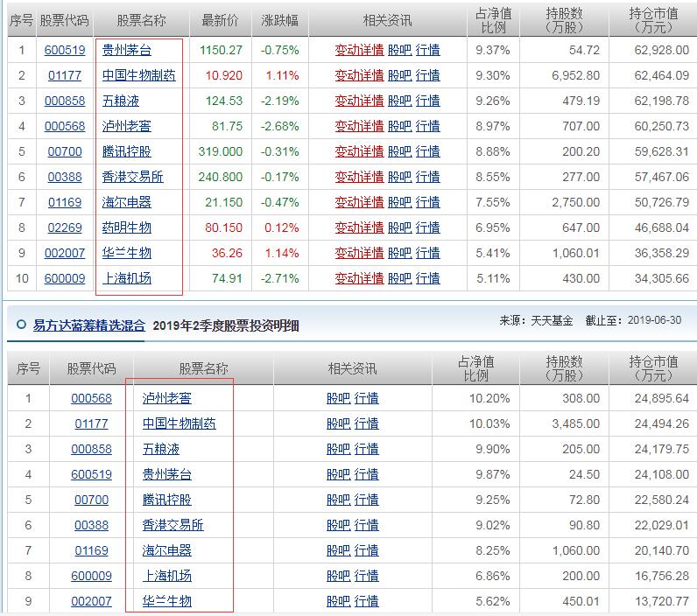
Task: Open 易方达蓝筹精选混合 fund link
Action: pos(89,325)
